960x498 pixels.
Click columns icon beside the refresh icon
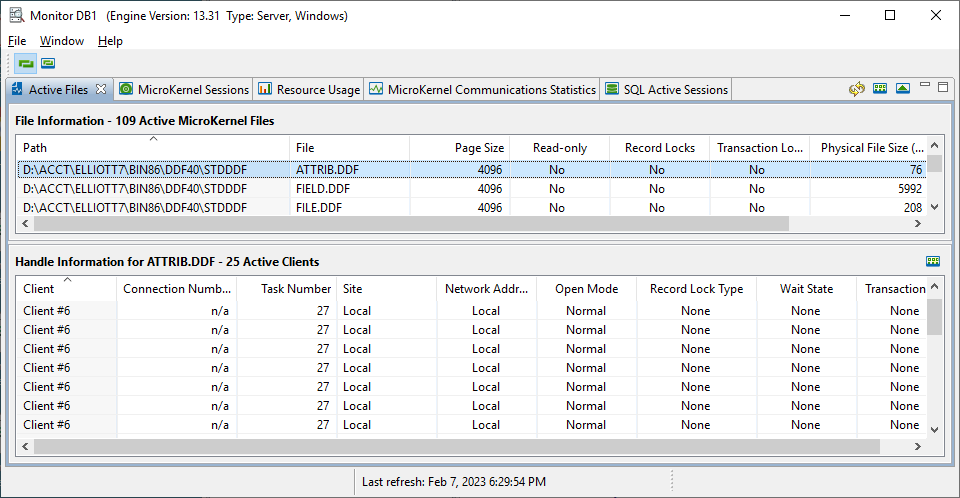coord(880,89)
